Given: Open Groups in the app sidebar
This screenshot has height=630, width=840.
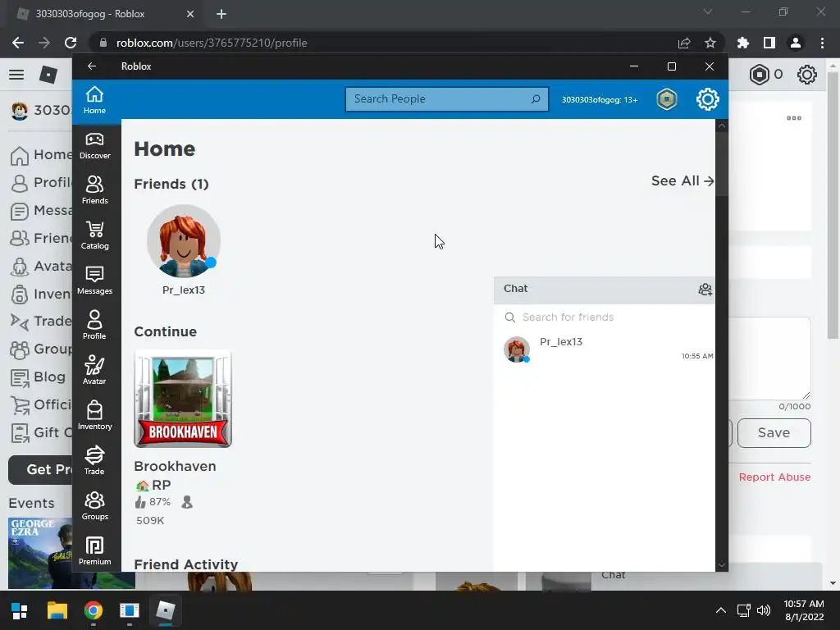Looking at the screenshot, I should [x=95, y=506].
